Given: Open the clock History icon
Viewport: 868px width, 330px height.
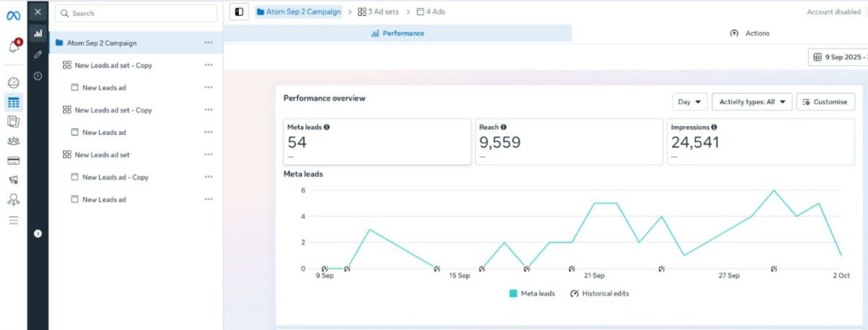Looking at the screenshot, I should coord(38,76).
